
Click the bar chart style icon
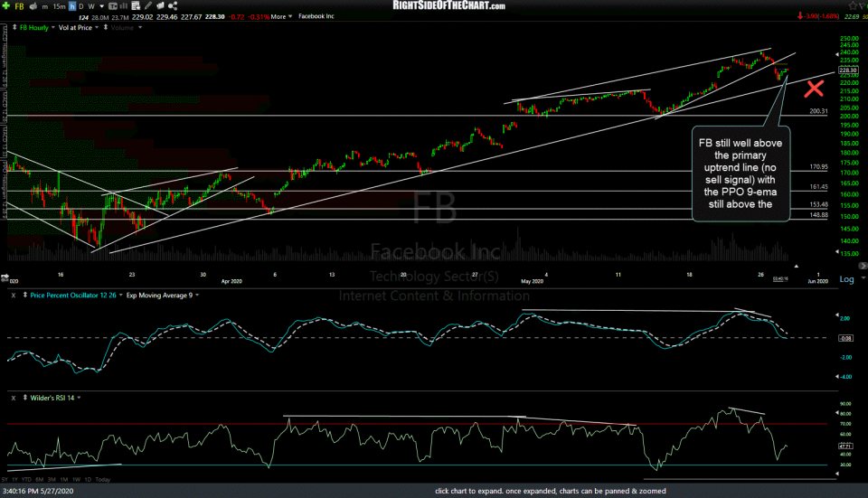124,6
